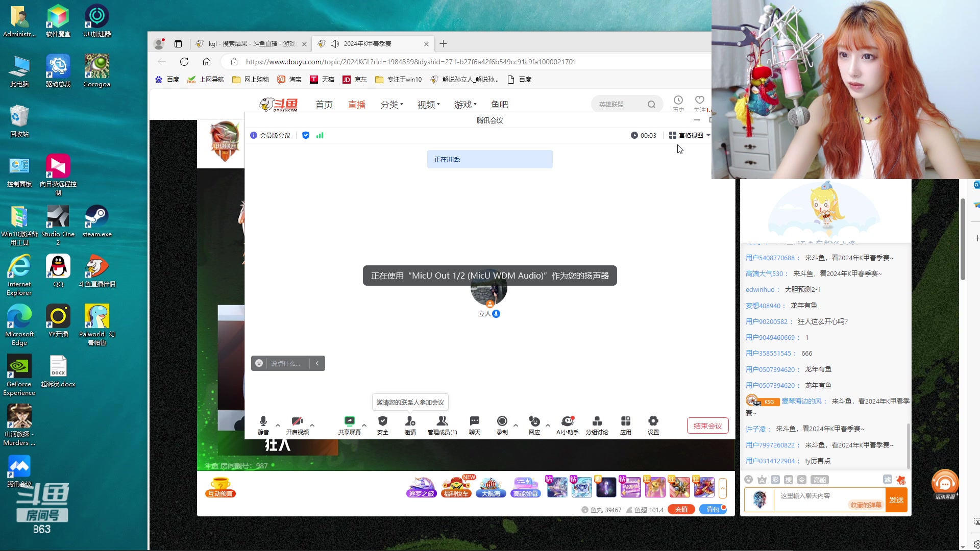Click the meeting security shield icon
The image size is (980, 551).
pyautogui.click(x=306, y=135)
